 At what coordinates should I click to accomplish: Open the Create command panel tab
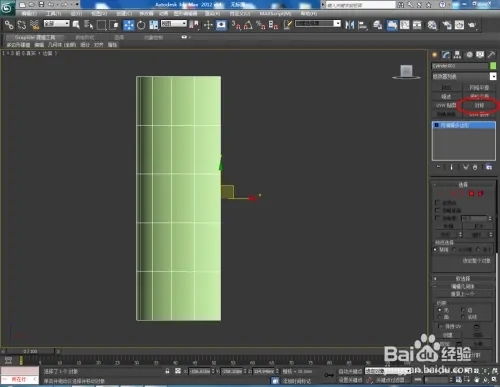tap(435, 55)
